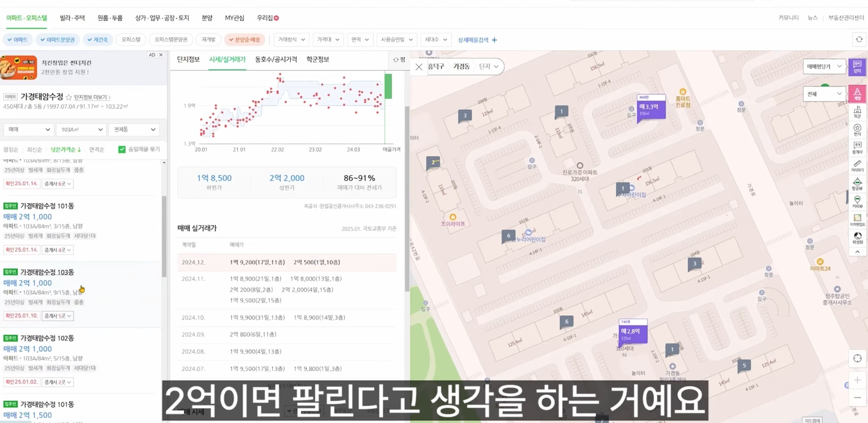Image resolution: width=868 pixels, height=423 pixels.
Task: Switch to the 동호수/공시가격 tab
Action: point(276,59)
